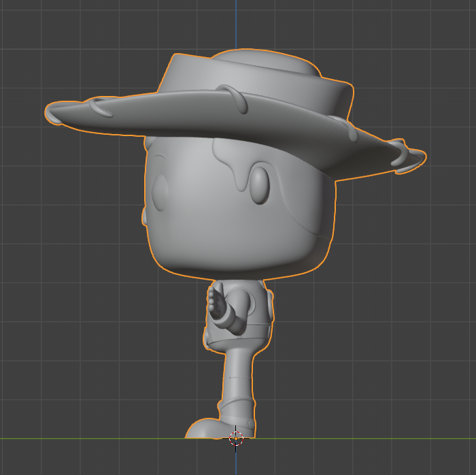
Task: Select the stitch loop on the hat crown
Action: (x=233, y=98)
